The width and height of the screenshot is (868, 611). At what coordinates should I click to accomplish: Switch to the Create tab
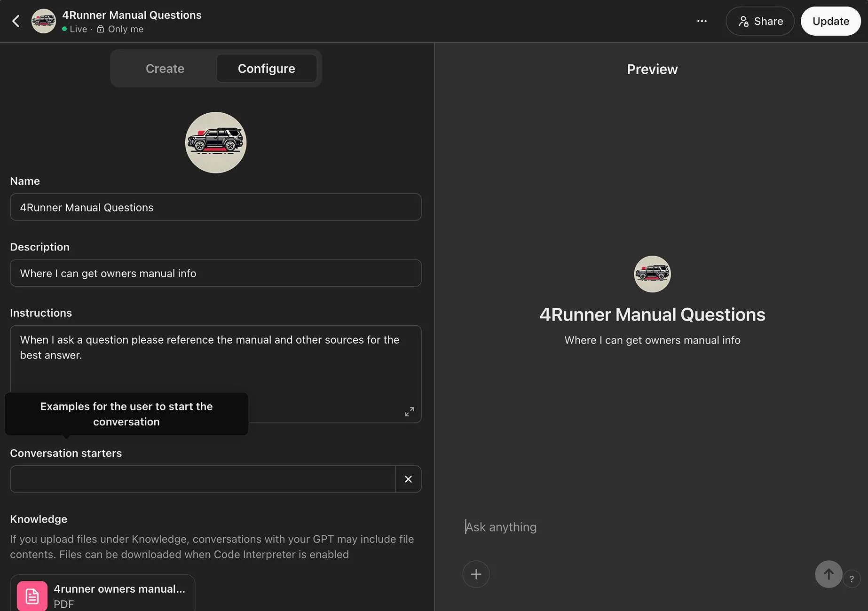[165, 69]
